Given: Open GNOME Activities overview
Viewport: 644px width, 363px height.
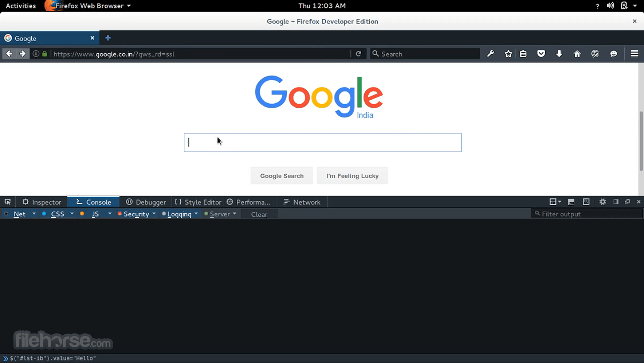Looking at the screenshot, I should (x=21, y=6).
